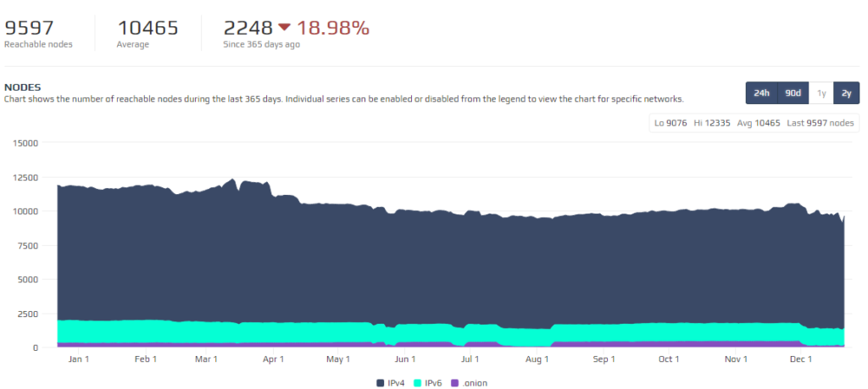Click the Mar 1 label on x-axis

point(206,359)
